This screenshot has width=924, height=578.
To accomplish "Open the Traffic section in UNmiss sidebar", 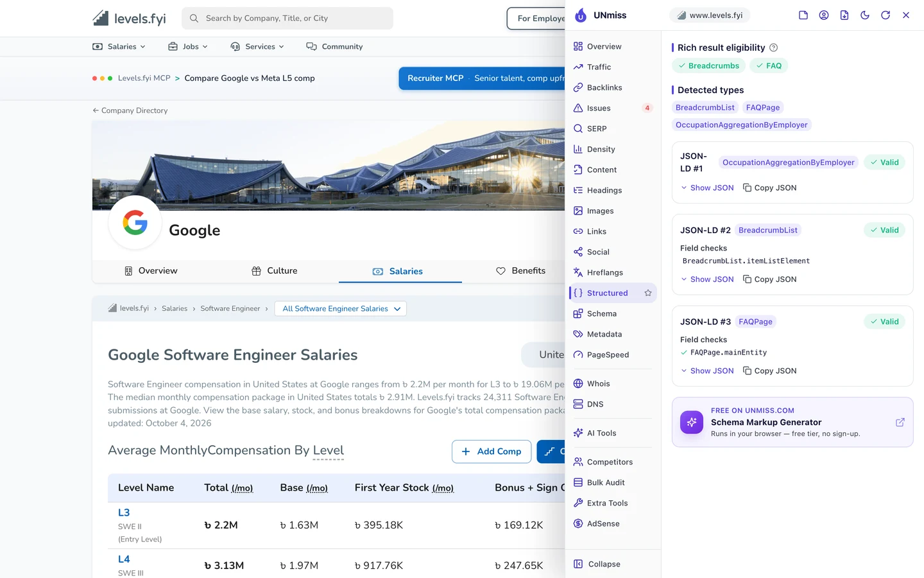I will coord(613,67).
